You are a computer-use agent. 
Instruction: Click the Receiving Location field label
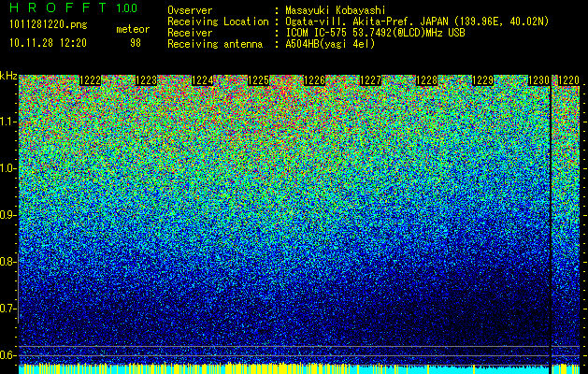(218, 22)
